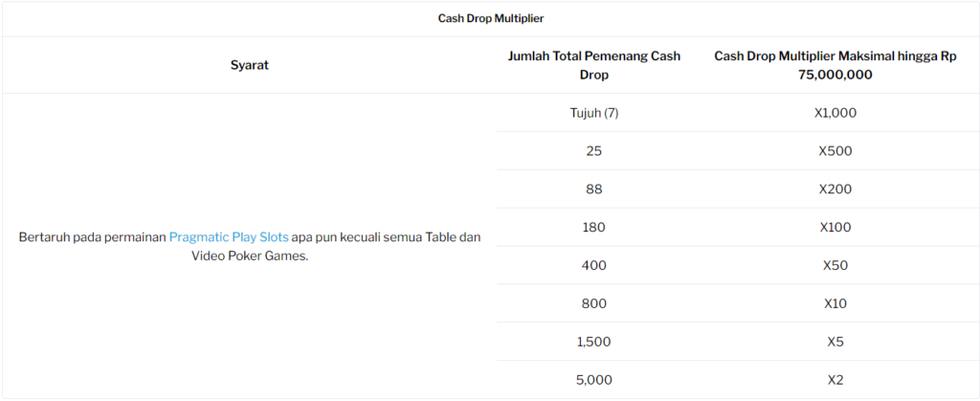
Task: Select the Tujuh (7) winners cell
Action: [593, 113]
